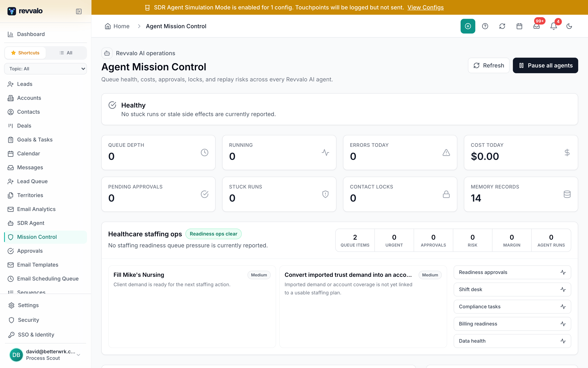Click Pause all agents button

click(546, 65)
